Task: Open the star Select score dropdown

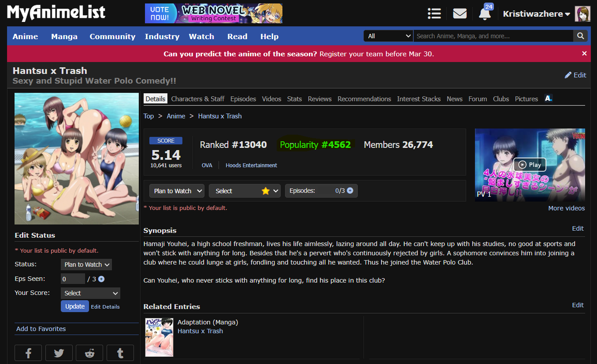Action: coord(245,191)
